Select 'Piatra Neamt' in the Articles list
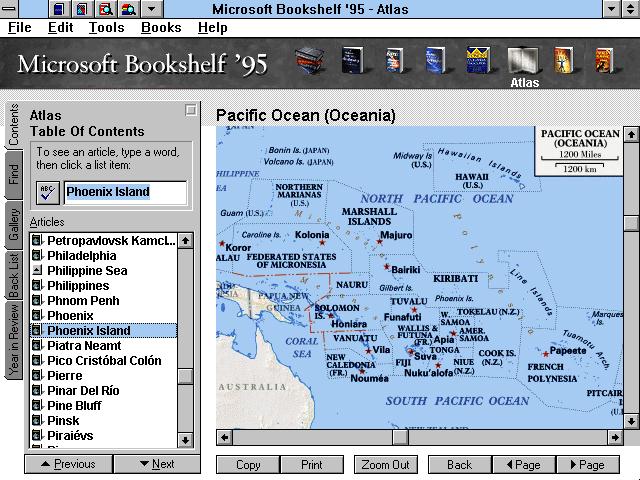This screenshot has width=640, height=480. (104, 346)
